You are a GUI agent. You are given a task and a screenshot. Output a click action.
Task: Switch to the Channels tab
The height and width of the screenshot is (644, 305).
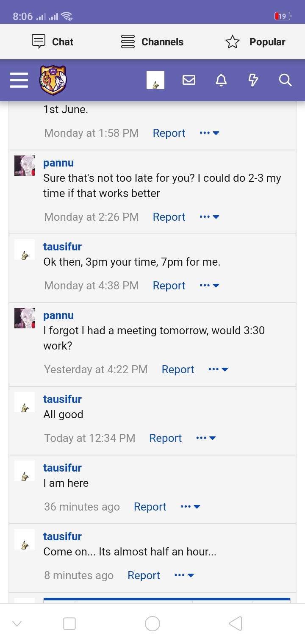(152, 42)
